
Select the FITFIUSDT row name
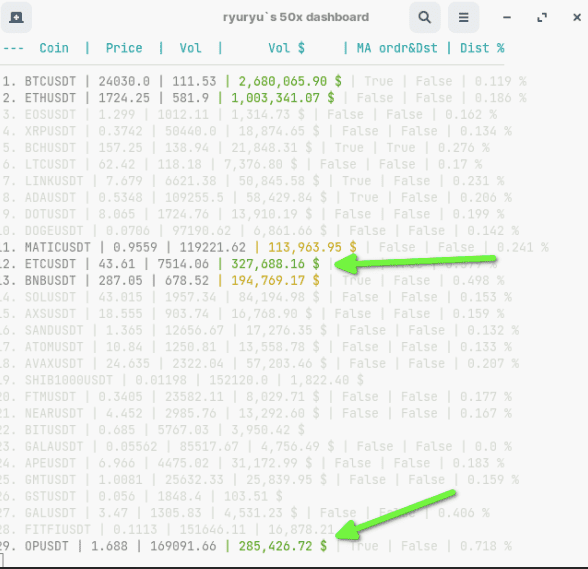58,530
